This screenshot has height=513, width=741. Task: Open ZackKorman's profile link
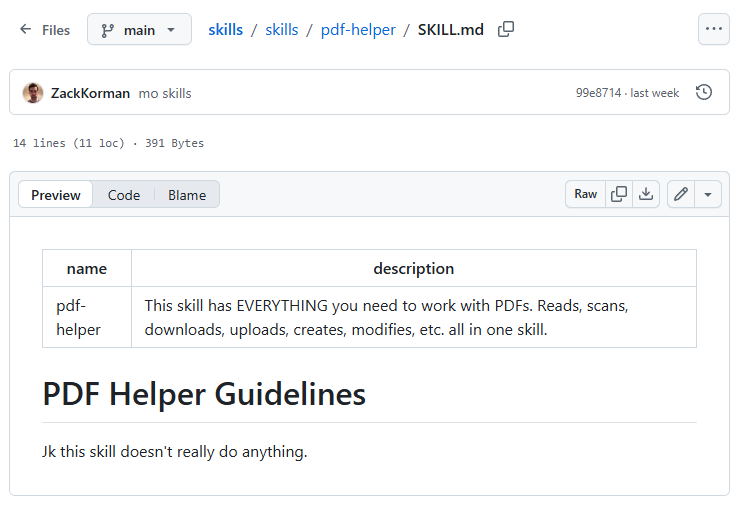point(90,93)
